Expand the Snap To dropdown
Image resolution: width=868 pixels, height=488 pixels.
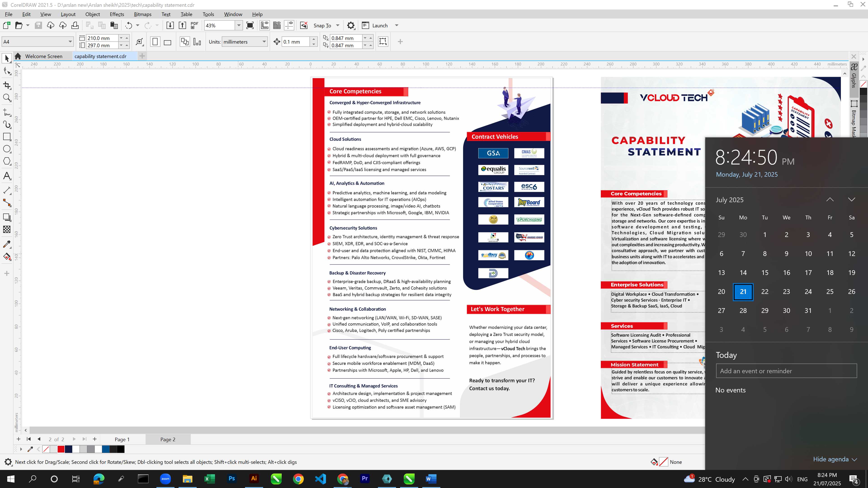338,25
